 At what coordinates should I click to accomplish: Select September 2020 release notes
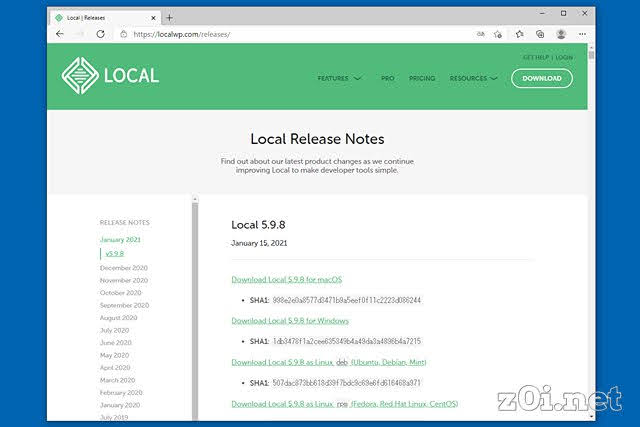click(x=124, y=305)
